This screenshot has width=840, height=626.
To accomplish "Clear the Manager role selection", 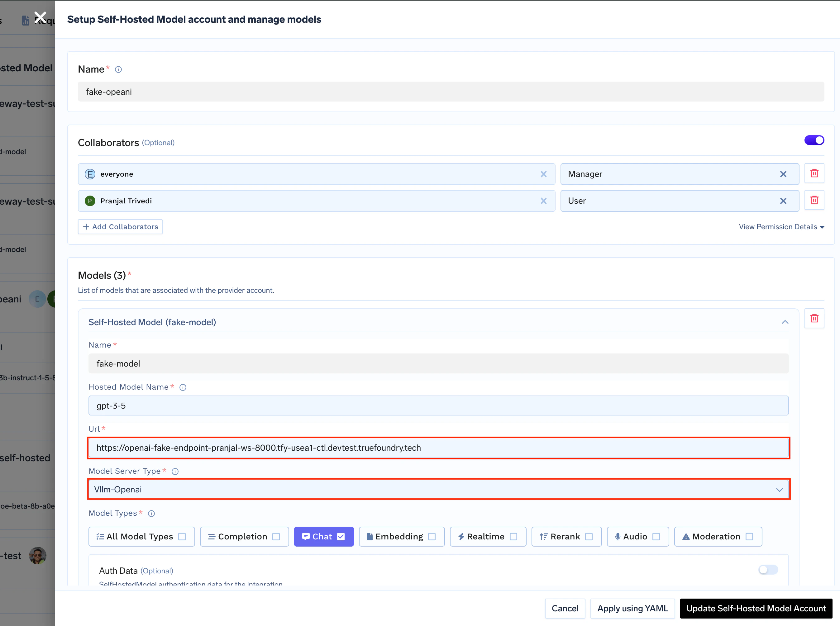I will click(784, 174).
